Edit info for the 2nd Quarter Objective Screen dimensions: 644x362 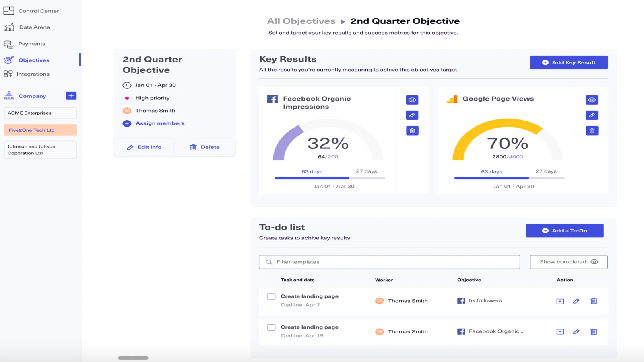(x=144, y=147)
